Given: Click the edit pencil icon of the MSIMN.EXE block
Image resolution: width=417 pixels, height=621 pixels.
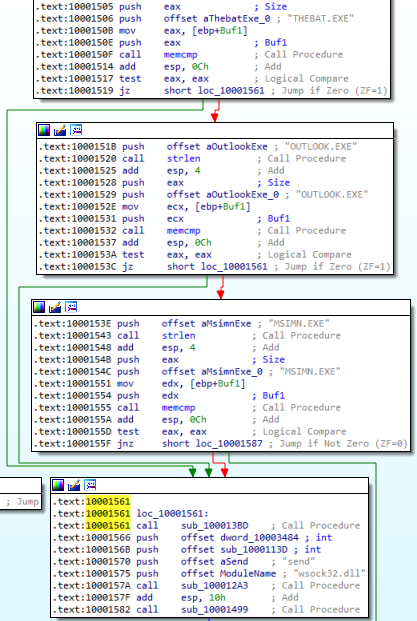Looking at the screenshot, I should [55, 307].
